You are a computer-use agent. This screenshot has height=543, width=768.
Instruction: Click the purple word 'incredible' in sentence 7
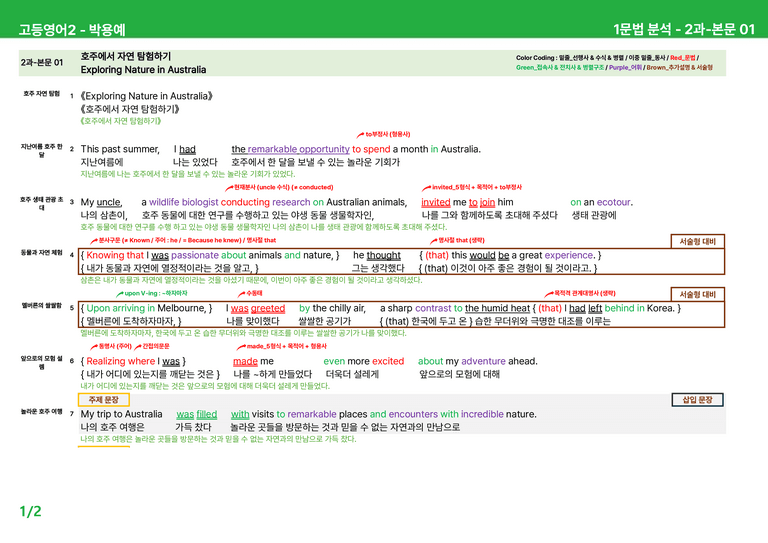482,414
